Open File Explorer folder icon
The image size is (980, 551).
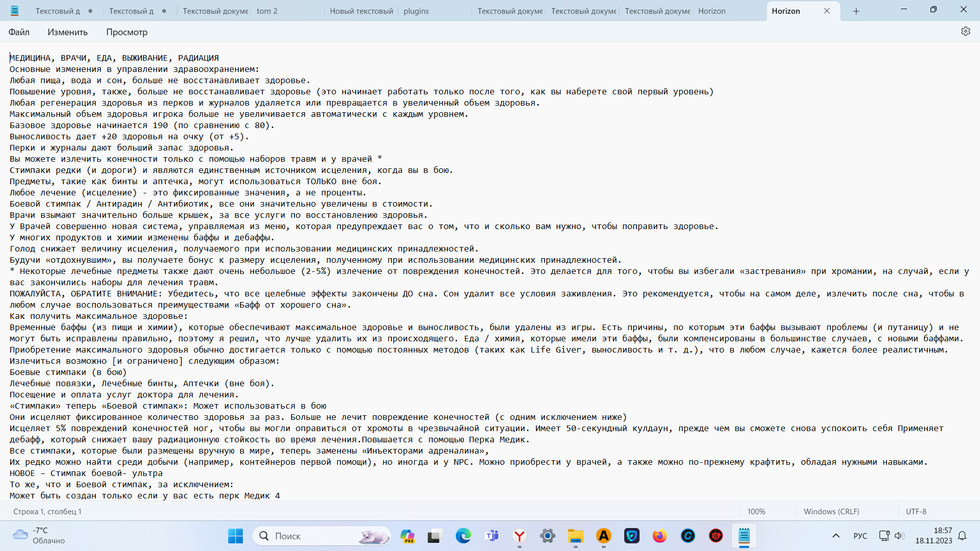[575, 536]
